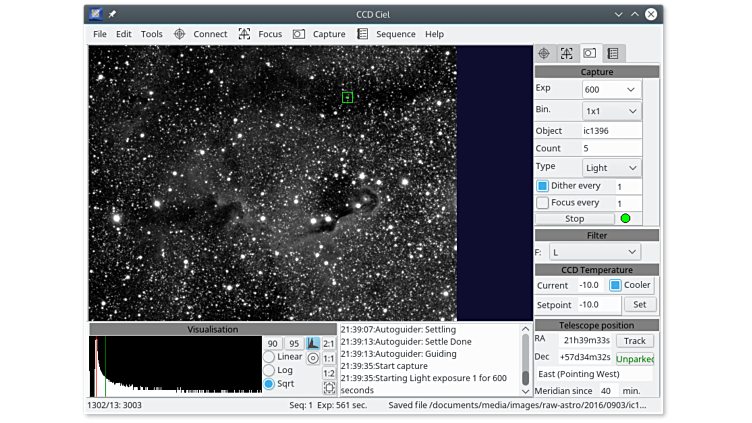Toggle the bullseye target icon in Visualisation
The width and height of the screenshot is (752, 423).
point(312,358)
